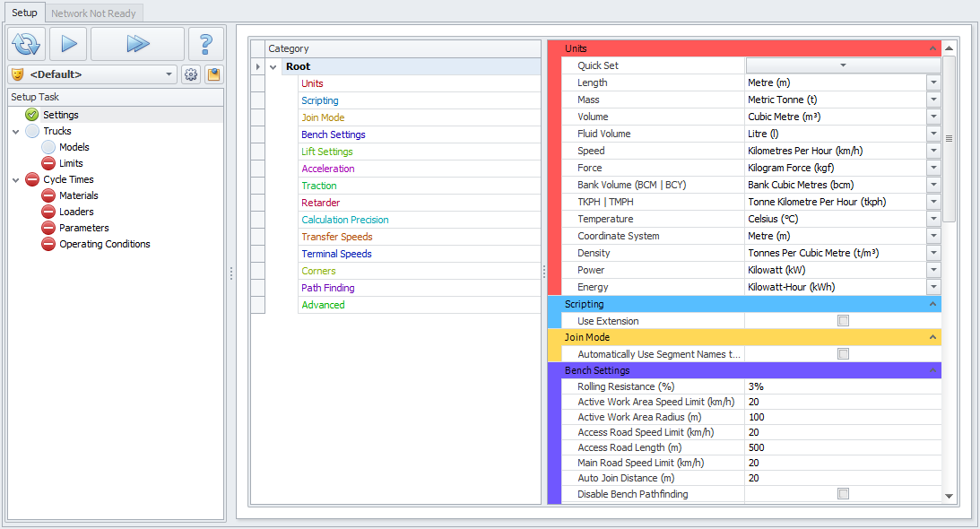Image resolution: width=980 pixels, height=529 pixels.
Task: Click red icon beside Operating Conditions
Action: 48,245
